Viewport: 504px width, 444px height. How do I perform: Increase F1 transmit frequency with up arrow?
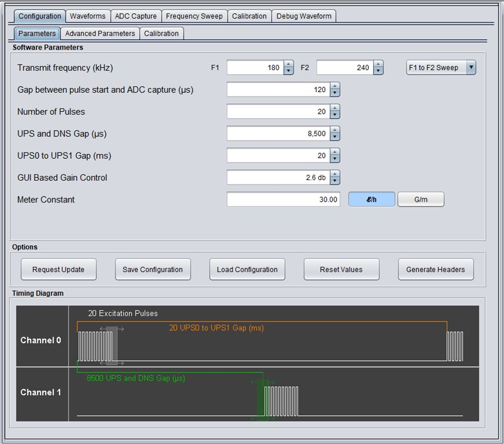point(288,64)
